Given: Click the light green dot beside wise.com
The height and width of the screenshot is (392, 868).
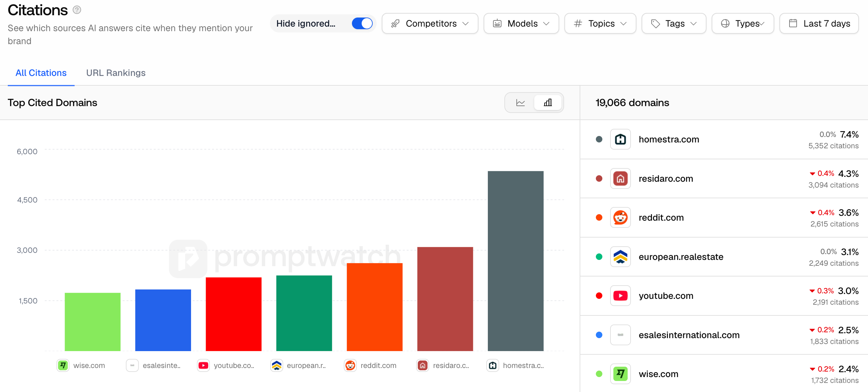Looking at the screenshot, I should [599, 374].
